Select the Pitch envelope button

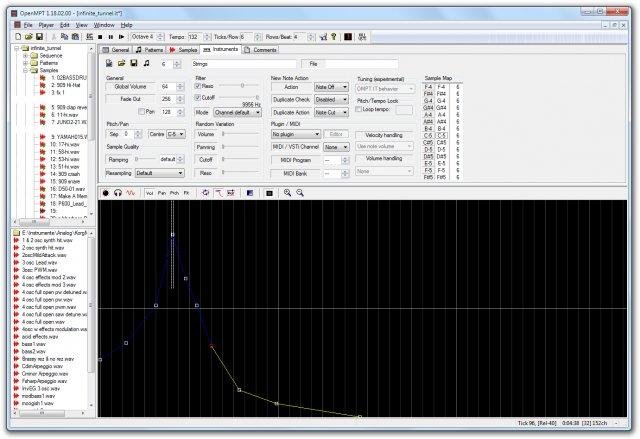175,191
